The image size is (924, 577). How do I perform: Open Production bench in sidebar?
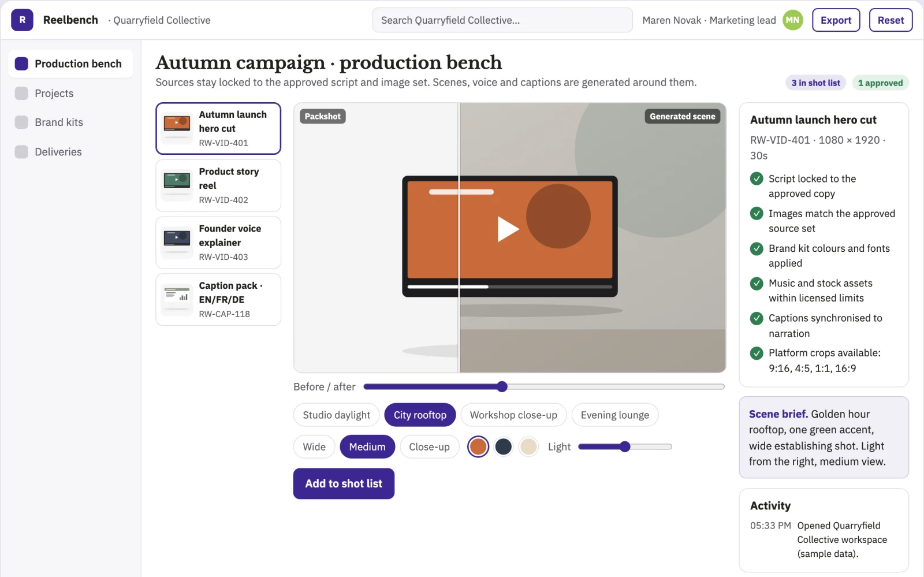click(x=70, y=64)
